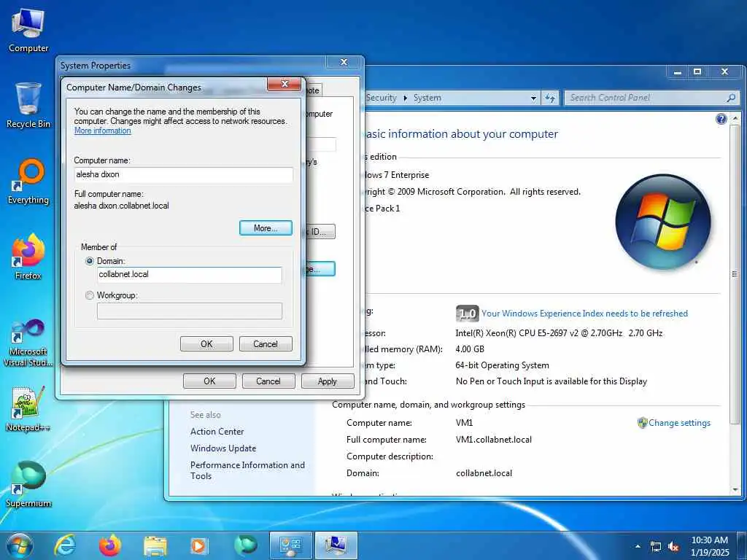Click OK in System Properties window
This screenshot has height=560, width=747.
209,381
